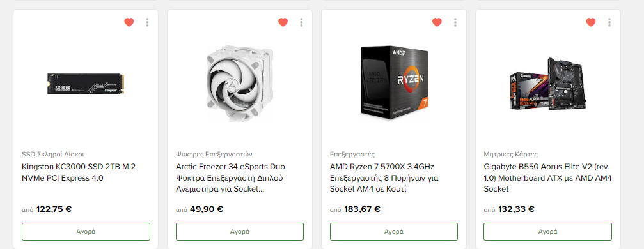
Task: Open Ψύκτρες Επεξεργαστών category link
Action: click(214, 155)
